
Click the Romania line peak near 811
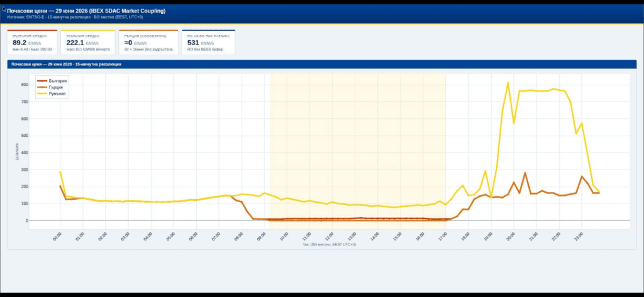tap(508, 83)
